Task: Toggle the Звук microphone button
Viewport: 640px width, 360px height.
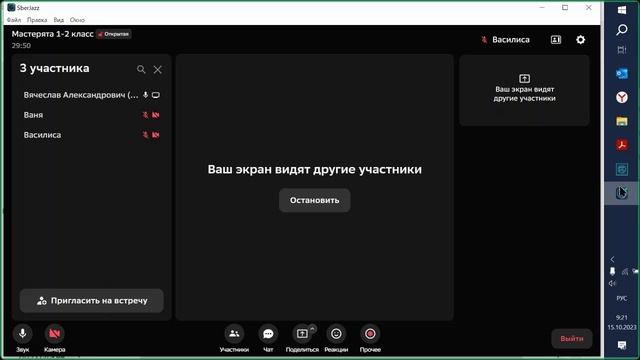Action: (22, 333)
